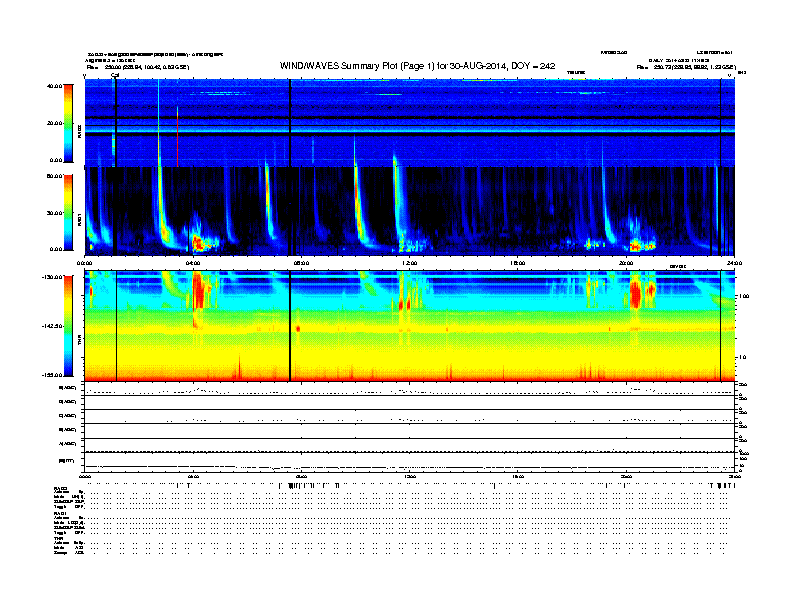Click the small red TNR spot just after 08:00

298,329
